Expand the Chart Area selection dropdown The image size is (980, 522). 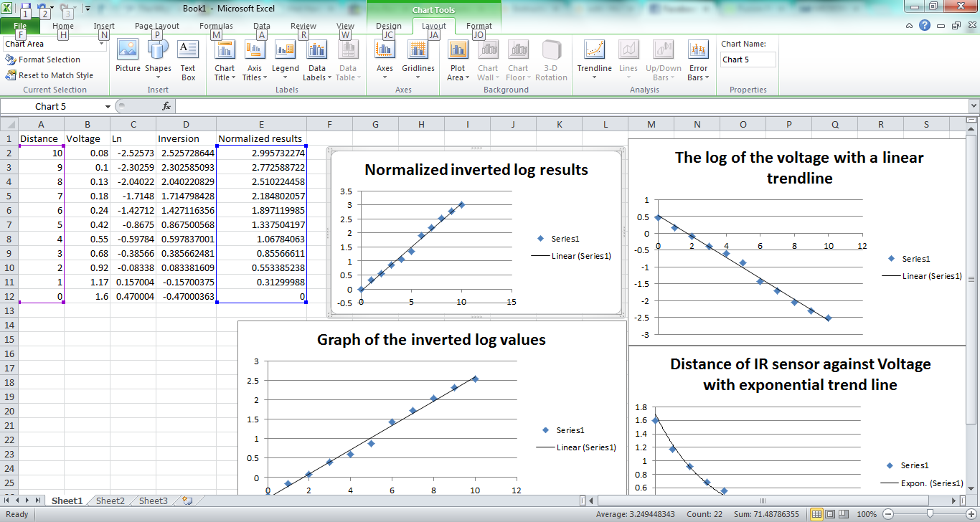pos(102,44)
